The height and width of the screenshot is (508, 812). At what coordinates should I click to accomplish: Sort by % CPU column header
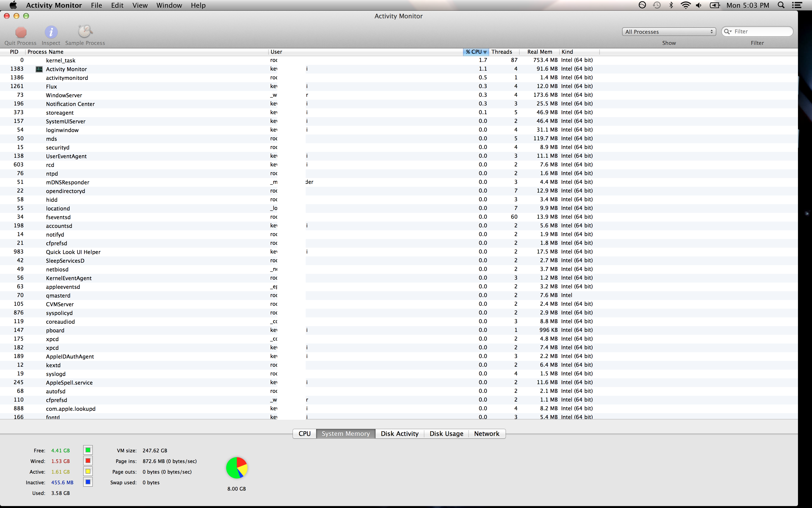pos(476,52)
